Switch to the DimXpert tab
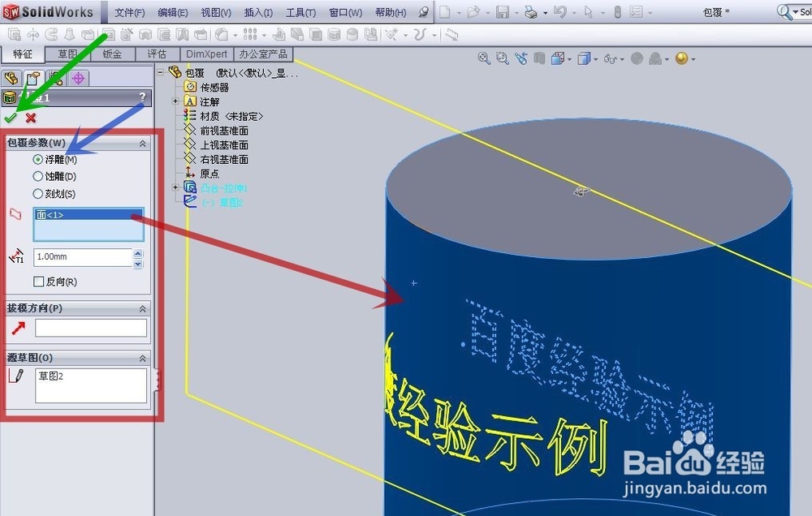 tap(206, 54)
